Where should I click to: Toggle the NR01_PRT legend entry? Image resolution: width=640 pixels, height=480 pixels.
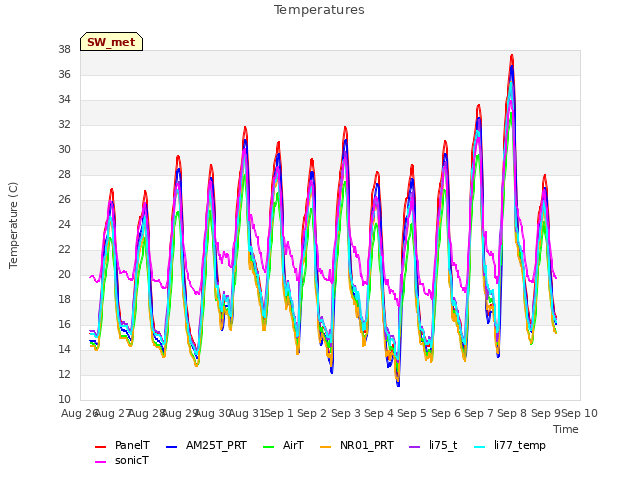[357, 445]
